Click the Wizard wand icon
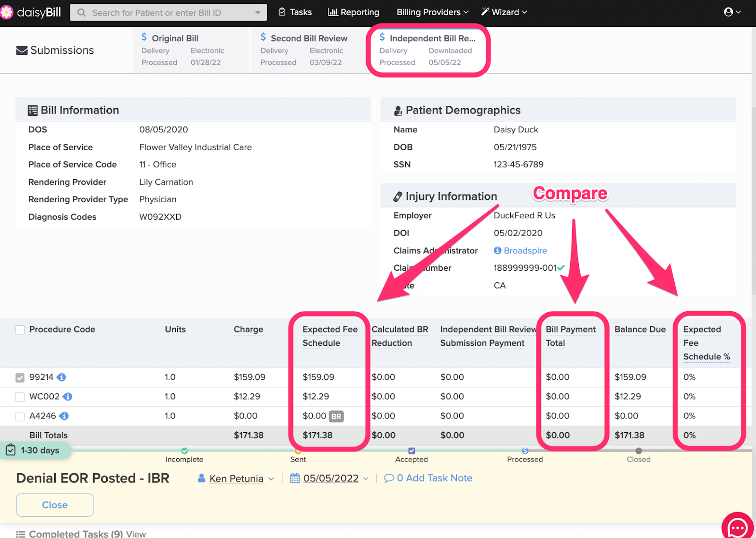 point(485,12)
